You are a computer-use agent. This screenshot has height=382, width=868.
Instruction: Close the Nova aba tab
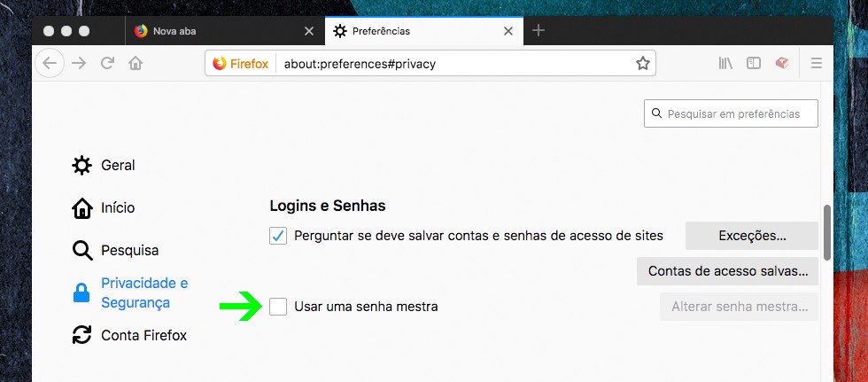tap(308, 31)
